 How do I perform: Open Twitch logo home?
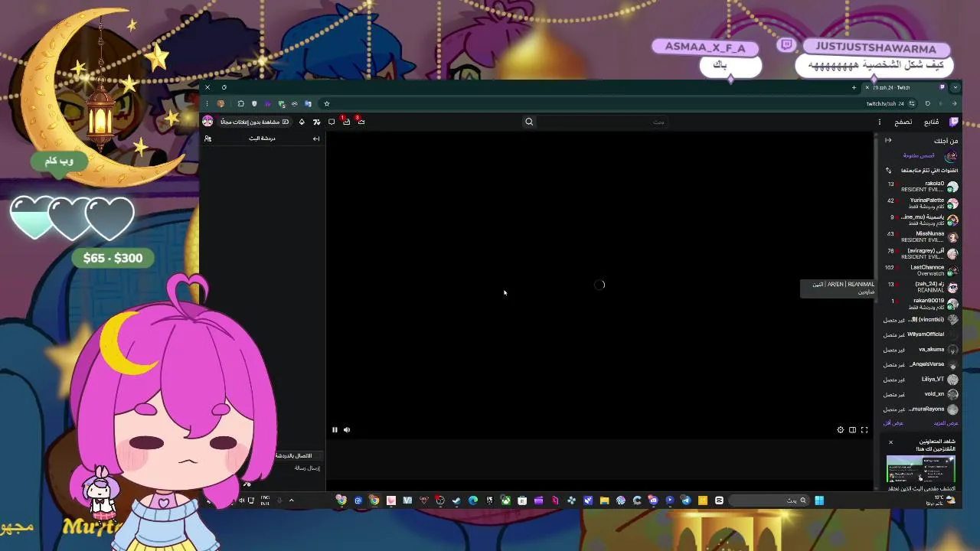point(954,122)
